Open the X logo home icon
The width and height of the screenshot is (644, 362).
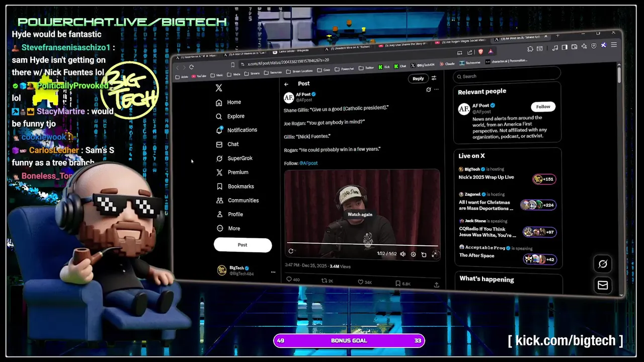[x=219, y=88]
